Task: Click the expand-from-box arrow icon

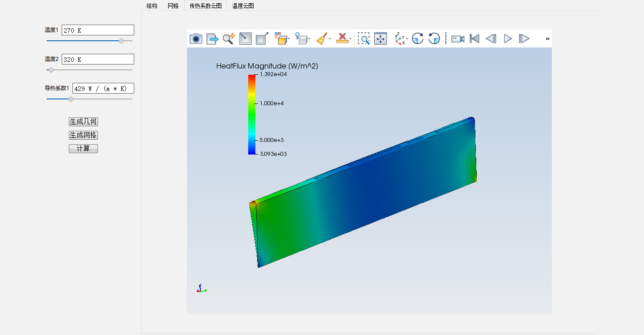Action: [262, 39]
